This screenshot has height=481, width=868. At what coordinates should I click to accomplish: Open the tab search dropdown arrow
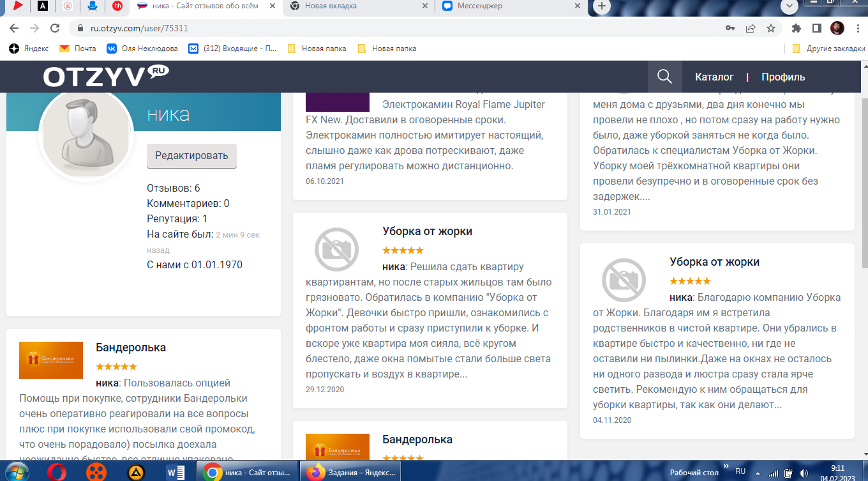tap(789, 6)
